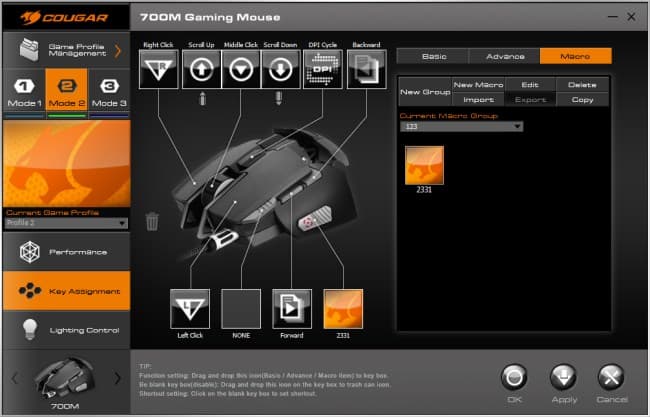This screenshot has width=650, height=417.
Task: Click the OK round button
Action: point(514,377)
